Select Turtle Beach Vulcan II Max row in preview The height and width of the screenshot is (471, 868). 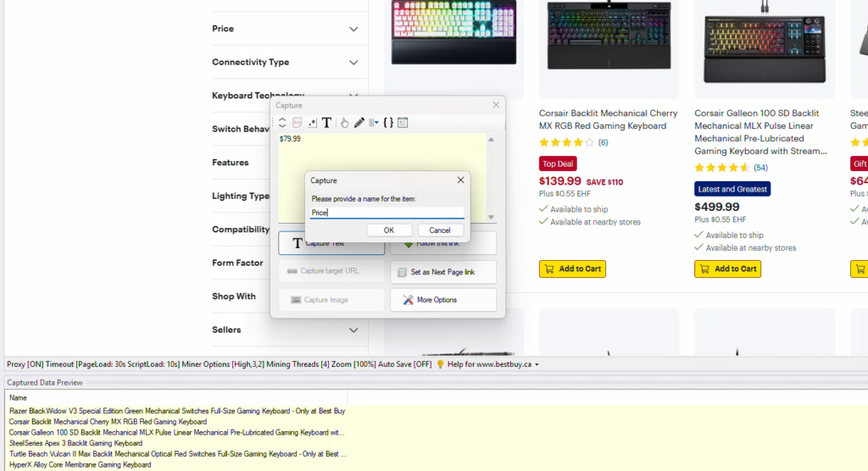(178, 454)
